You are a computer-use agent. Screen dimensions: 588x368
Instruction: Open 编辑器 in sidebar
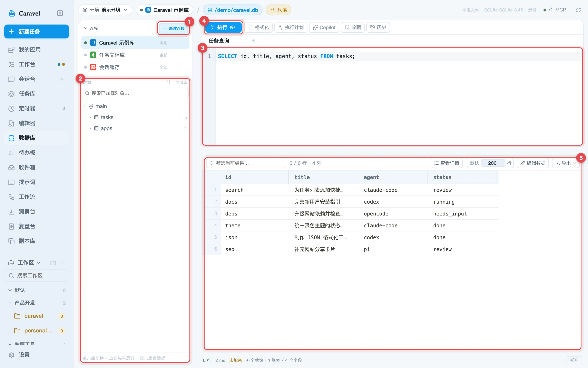coord(37,123)
